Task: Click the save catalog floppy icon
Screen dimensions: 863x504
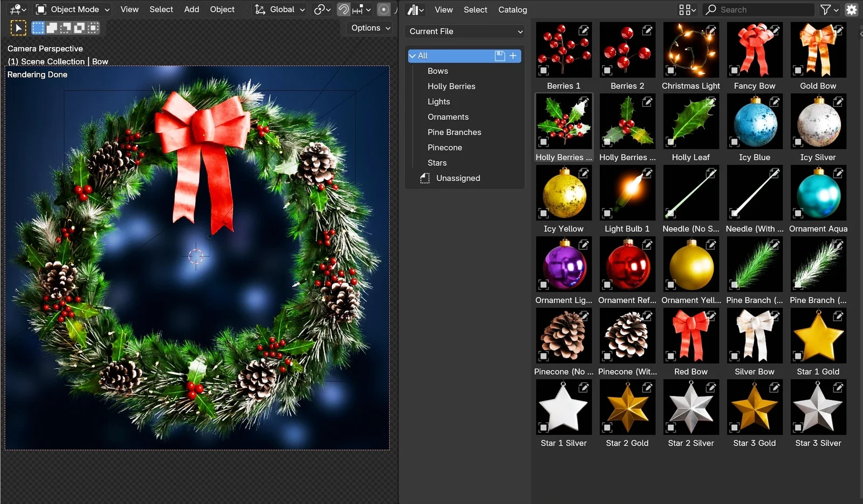Action: (499, 56)
